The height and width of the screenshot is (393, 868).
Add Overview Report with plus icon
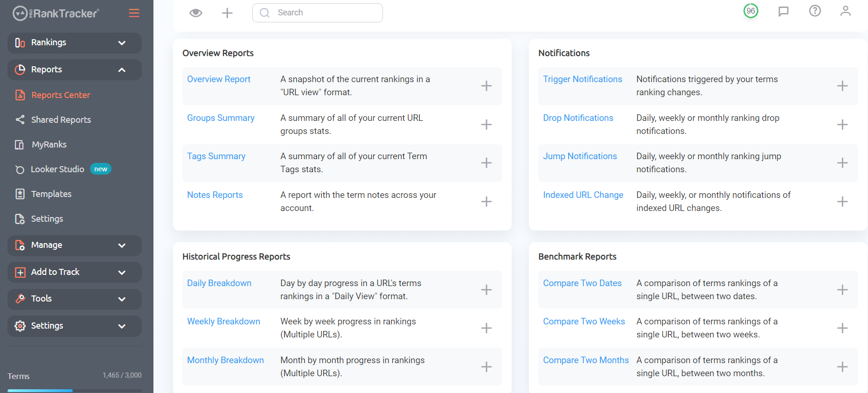coord(486,86)
